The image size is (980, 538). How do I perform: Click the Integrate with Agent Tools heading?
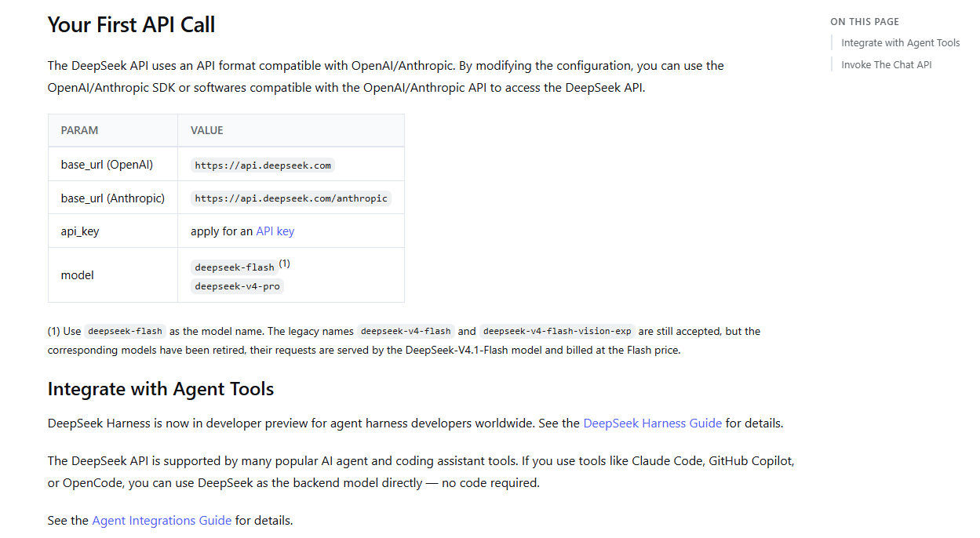161,389
